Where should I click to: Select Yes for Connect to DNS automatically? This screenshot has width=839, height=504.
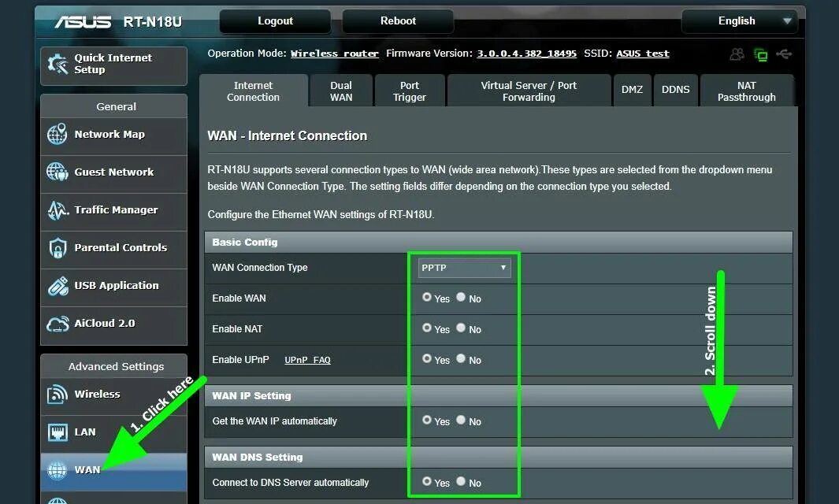pyautogui.click(x=426, y=481)
